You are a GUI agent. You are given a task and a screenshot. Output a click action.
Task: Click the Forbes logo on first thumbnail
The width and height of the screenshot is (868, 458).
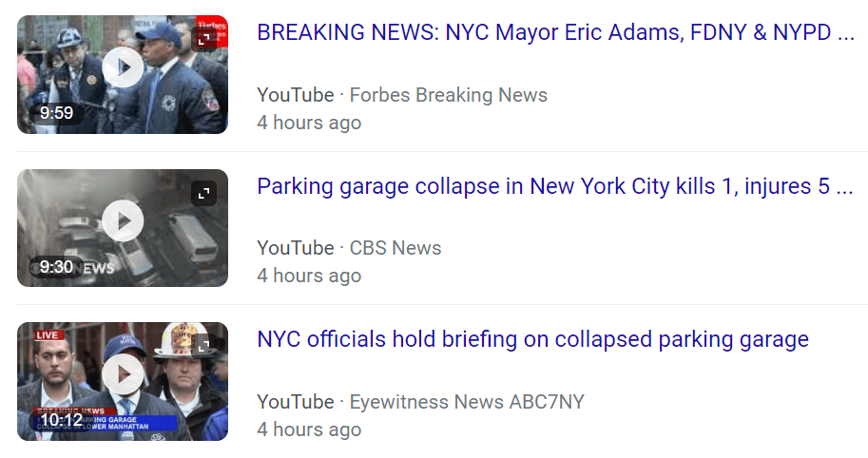[211, 24]
